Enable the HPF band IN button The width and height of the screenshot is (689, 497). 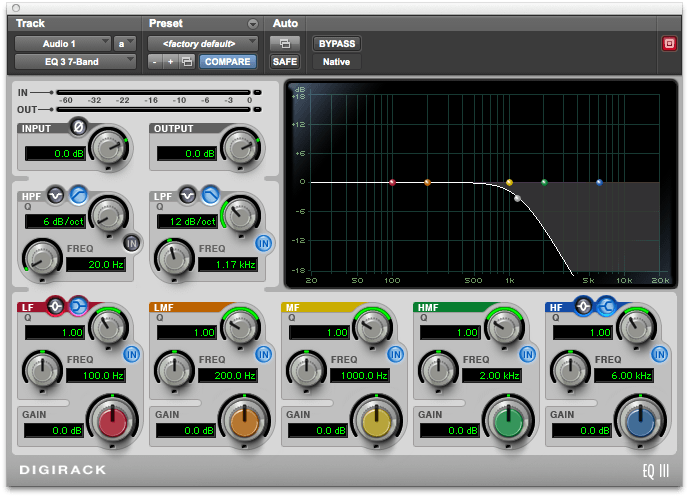point(131,242)
